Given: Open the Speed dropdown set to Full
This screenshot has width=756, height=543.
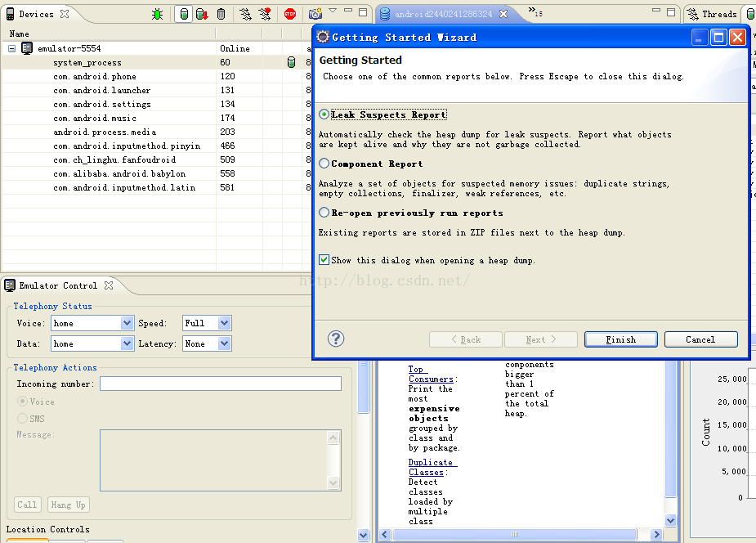Looking at the screenshot, I should coord(225,323).
